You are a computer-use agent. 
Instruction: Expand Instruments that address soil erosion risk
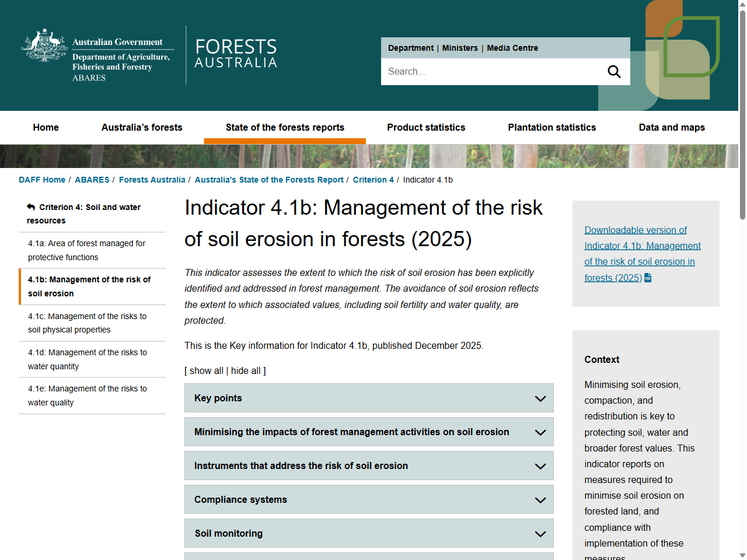[368, 466]
